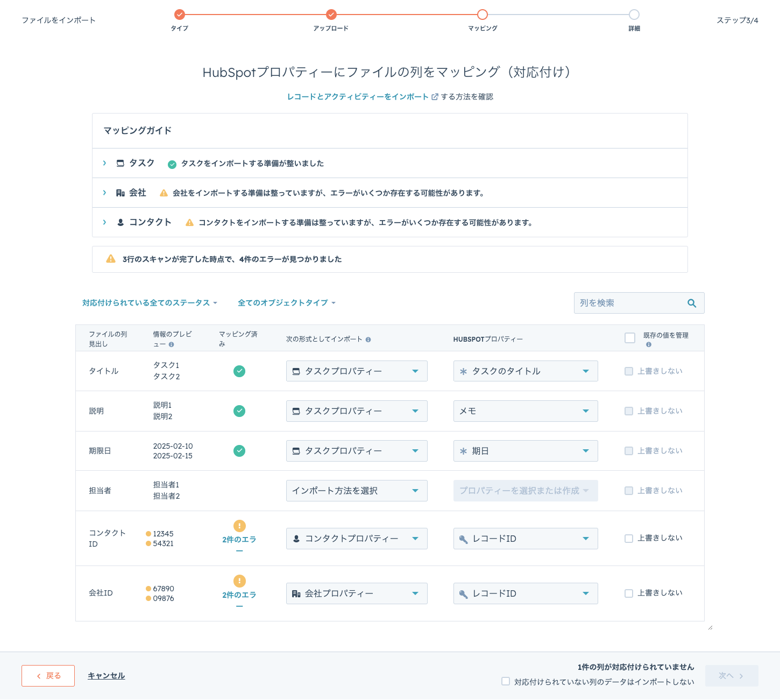Click the マッピング current step circle
The image size is (780, 700).
[x=483, y=15]
